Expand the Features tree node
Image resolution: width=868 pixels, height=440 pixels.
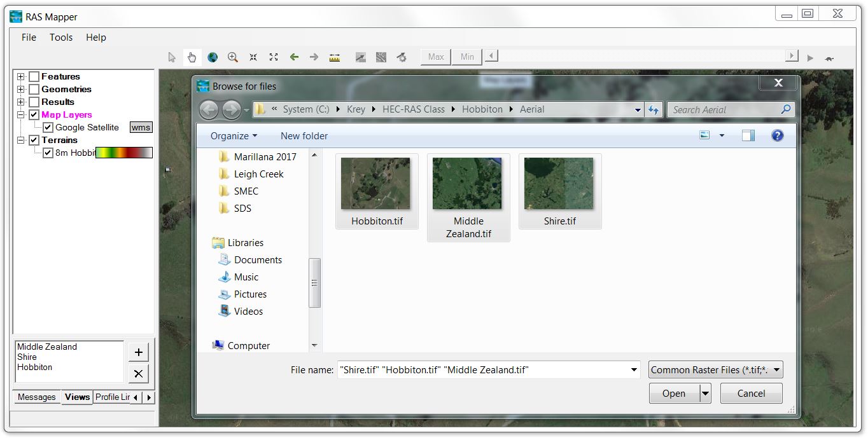[21, 76]
